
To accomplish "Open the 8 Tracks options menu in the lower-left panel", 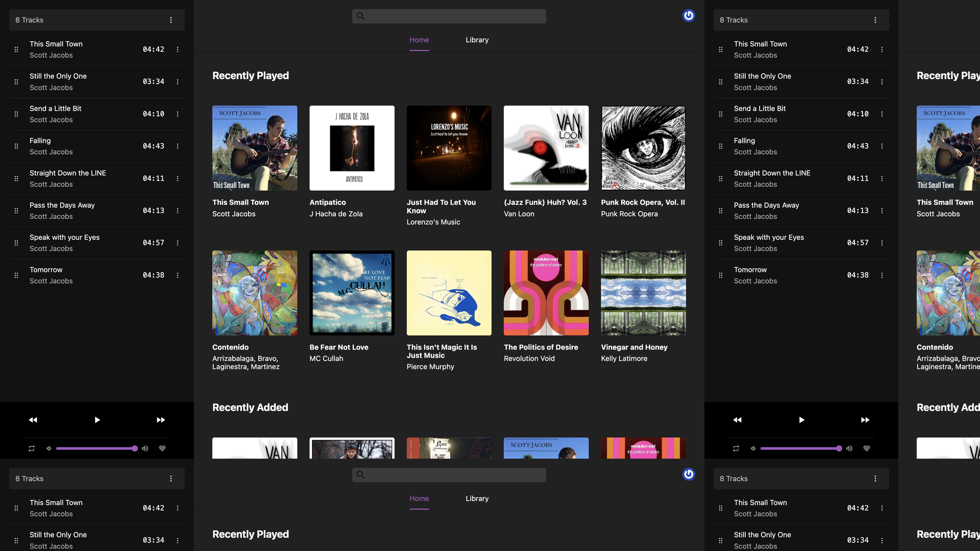I will pos(171,479).
